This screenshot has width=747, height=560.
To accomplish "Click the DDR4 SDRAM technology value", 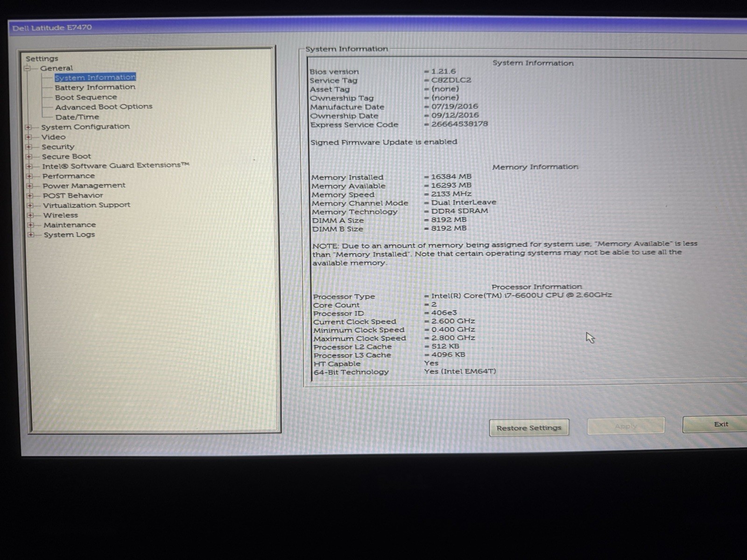I will pyautogui.click(x=460, y=211).
